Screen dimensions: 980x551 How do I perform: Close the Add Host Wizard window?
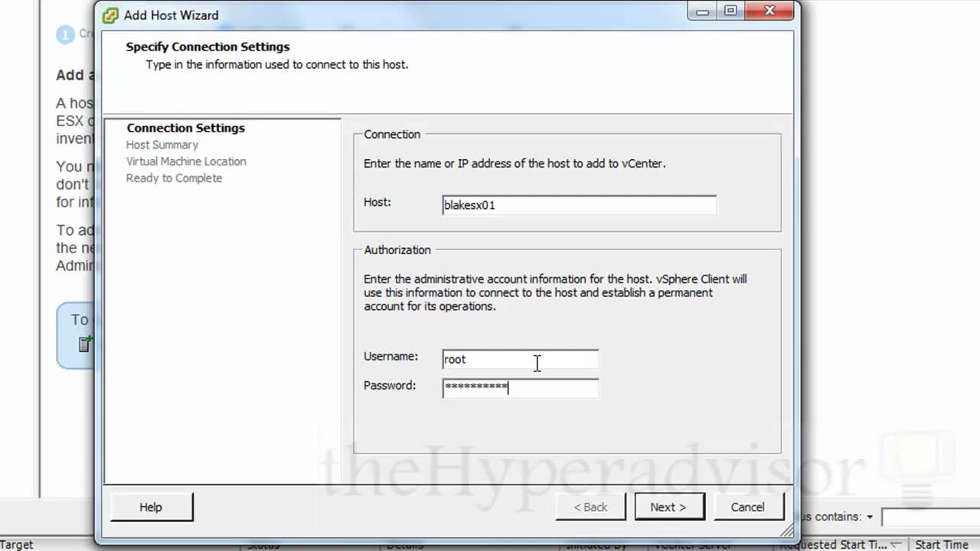pos(770,11)
